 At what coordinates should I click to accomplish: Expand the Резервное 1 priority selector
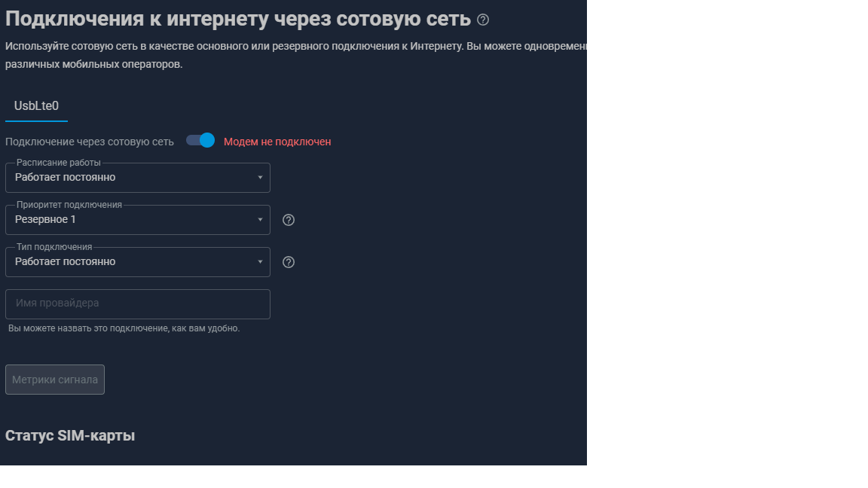(138, 220)
